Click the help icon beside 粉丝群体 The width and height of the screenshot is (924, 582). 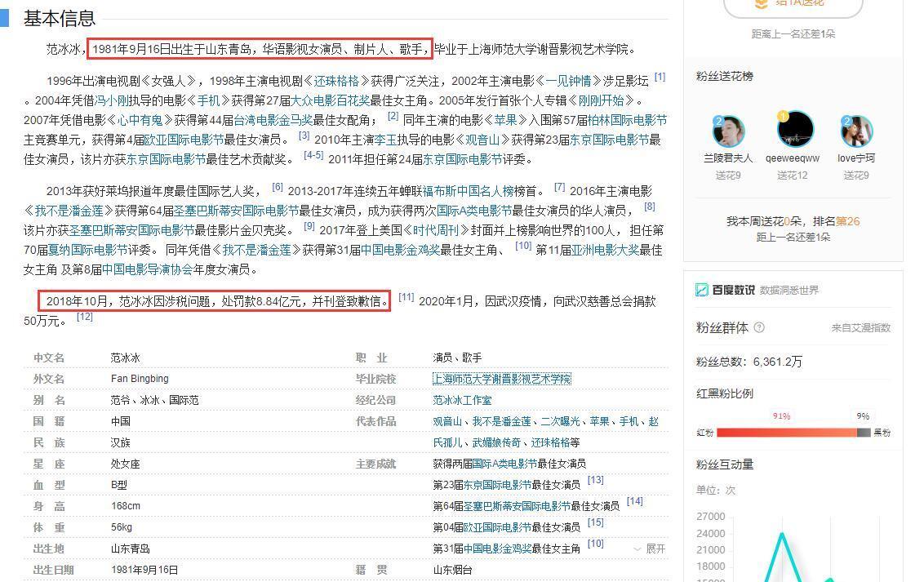(759, 327)
